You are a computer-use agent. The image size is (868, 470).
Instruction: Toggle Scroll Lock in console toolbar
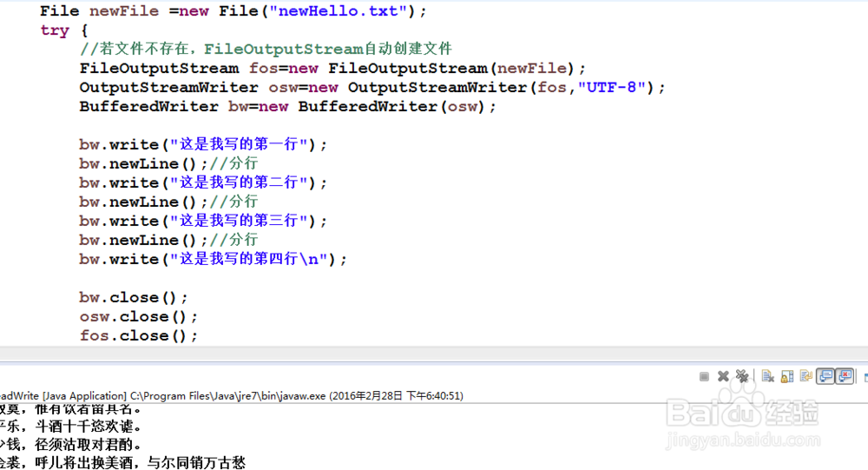(x=787, y=377)
